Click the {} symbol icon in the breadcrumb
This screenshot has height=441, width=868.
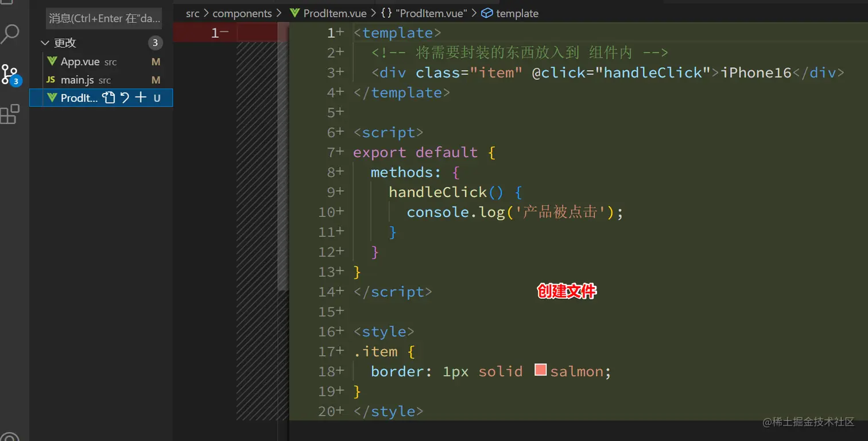tap(387, 13)
